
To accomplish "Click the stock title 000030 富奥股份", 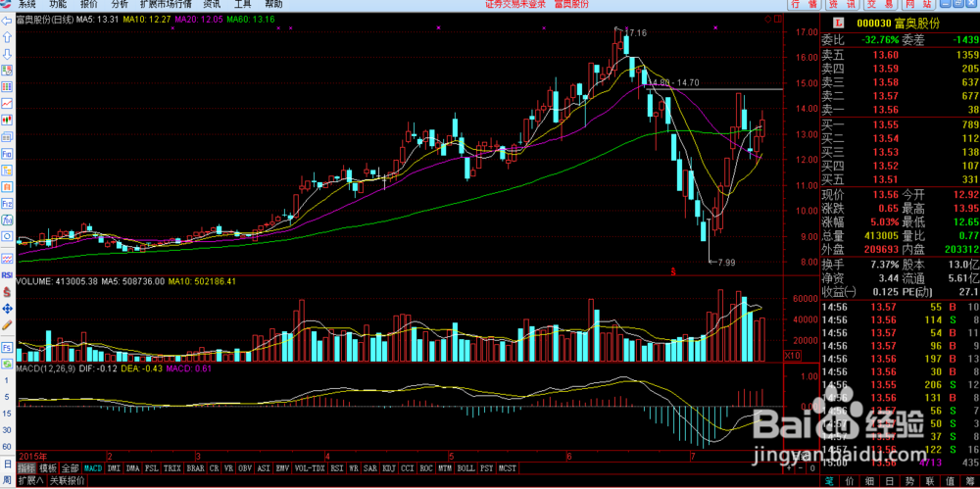I will 898,24.
